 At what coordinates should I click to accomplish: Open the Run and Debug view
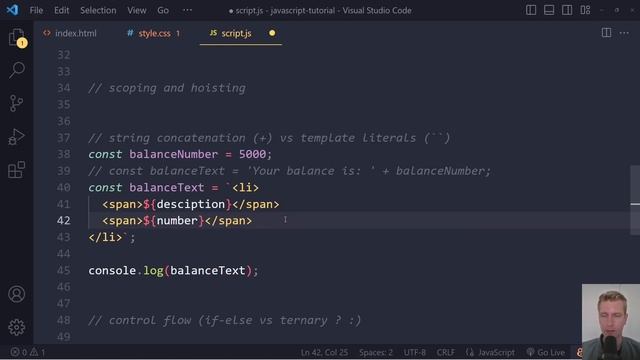click(17, 137)
